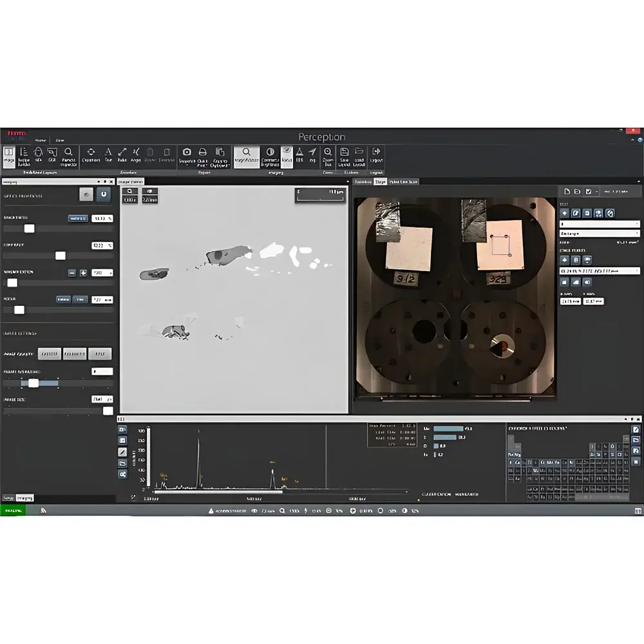Select the Zoom Box tool
This screenshot has width=644, height=644.
328,156
